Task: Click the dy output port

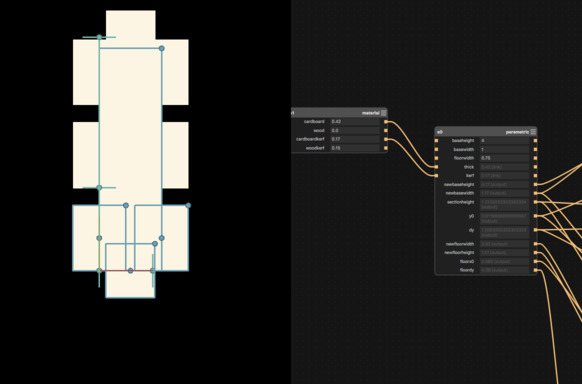Action: coord(535,230)
